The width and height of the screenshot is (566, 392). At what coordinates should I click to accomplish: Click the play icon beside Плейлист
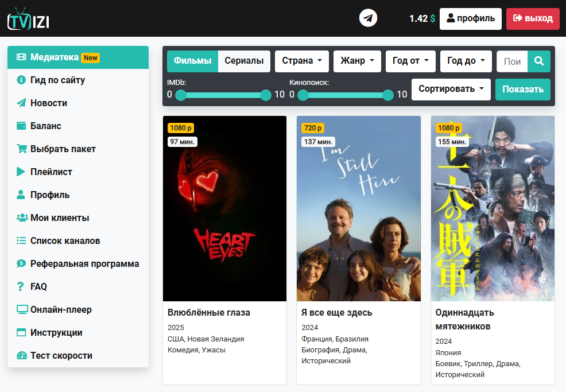[21, 172]
